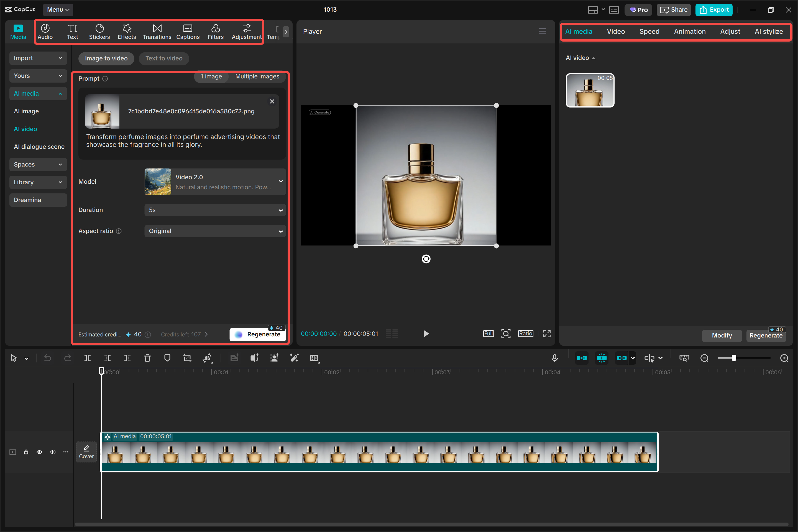Screen dimensions: 798x532
Task: Expand the Import section in the sidebar
Action: click(38, 58)
